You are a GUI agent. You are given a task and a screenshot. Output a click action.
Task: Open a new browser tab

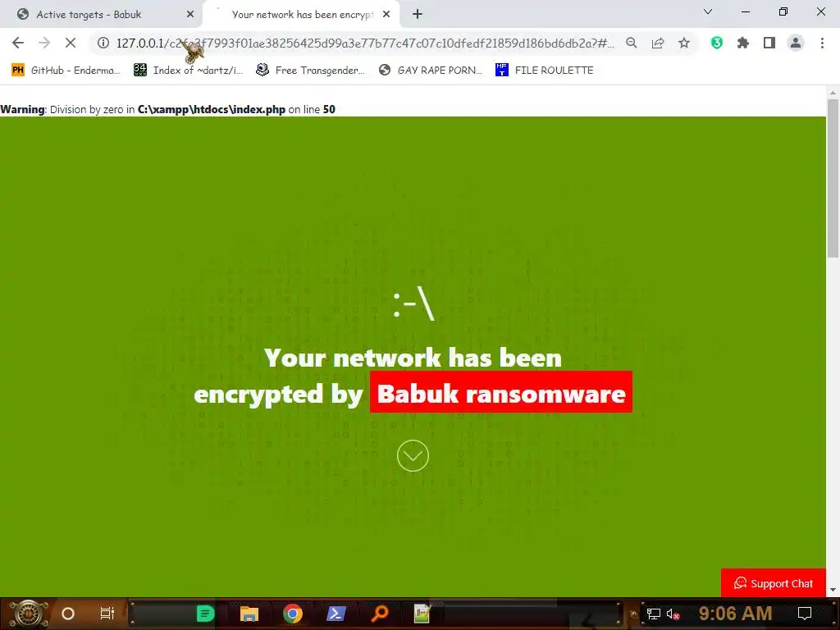click(x=418, y=15)
